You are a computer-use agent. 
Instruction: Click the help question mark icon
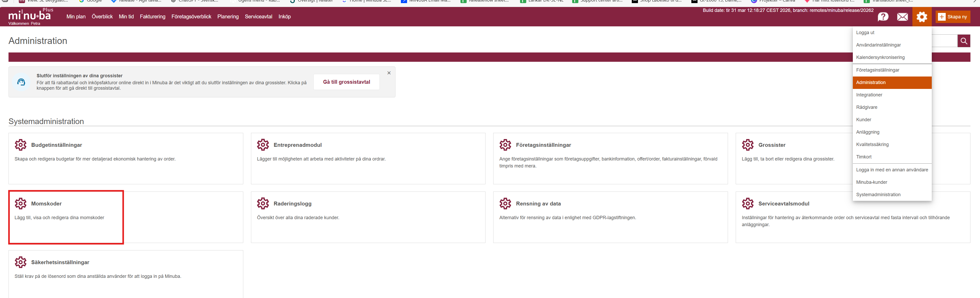882,17
